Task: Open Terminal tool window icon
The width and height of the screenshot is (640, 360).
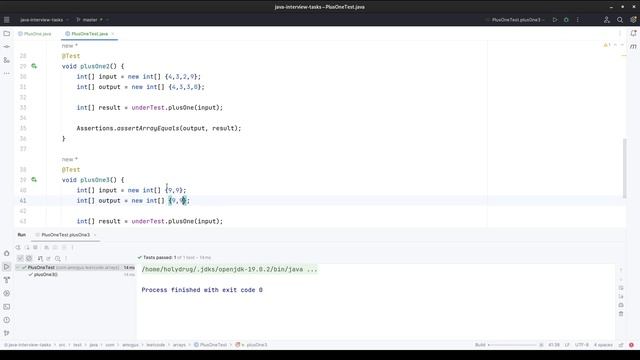Action: click(x=7, y=307)
